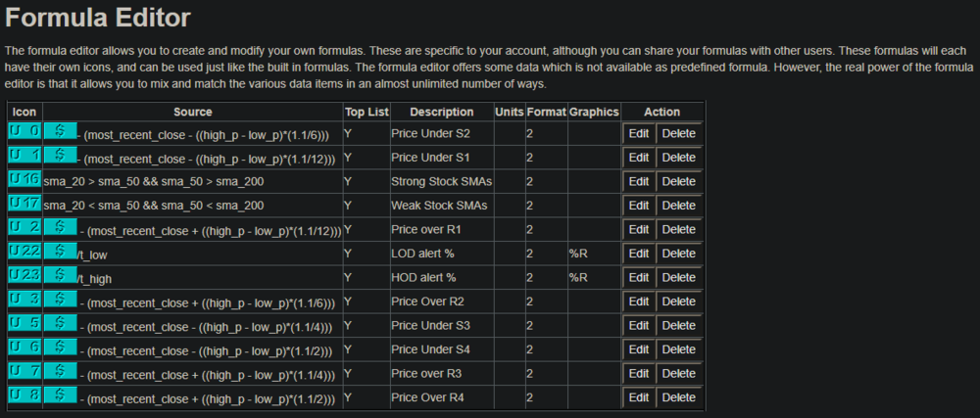Click the U22 LOD alert icon
This screenshot has height=418, width=980.
click(24, 251)
